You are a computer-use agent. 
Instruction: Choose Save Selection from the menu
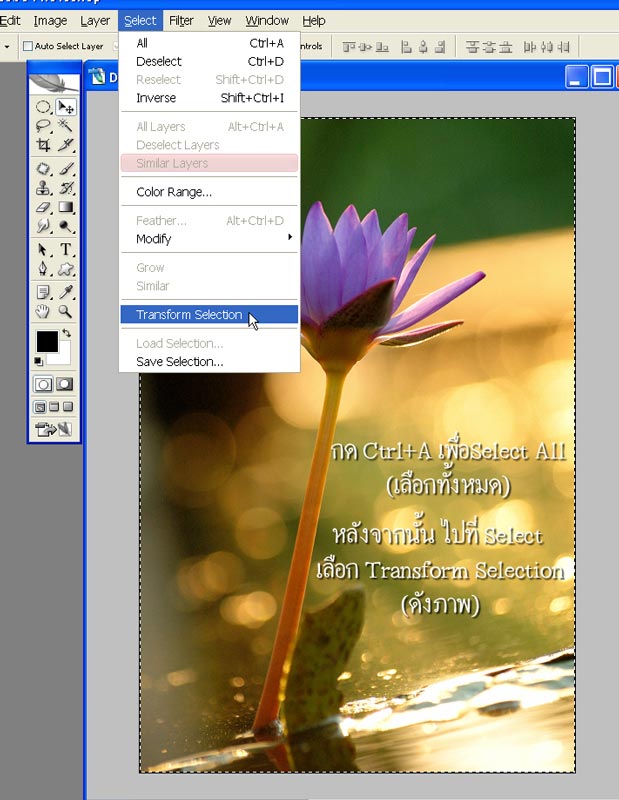[209, 362]
